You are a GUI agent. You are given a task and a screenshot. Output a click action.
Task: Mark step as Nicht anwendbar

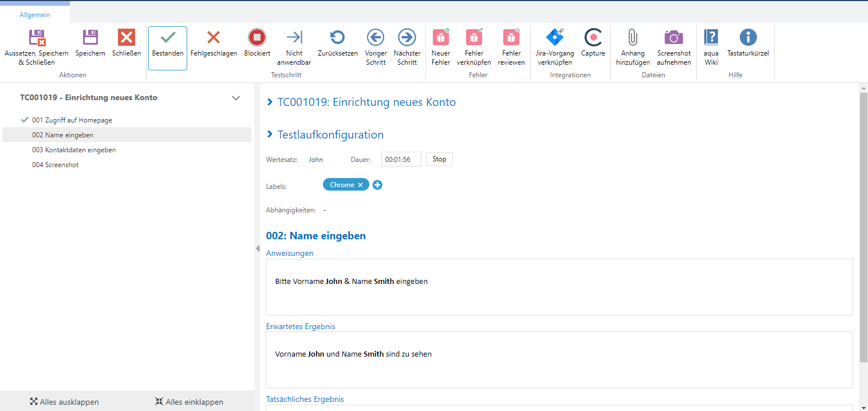294,38
